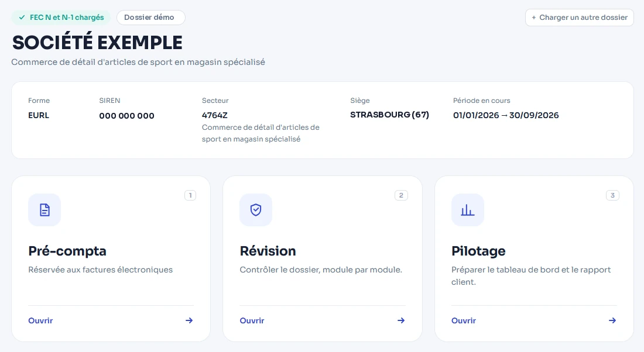644x352 pixels.
Task: Click step number 3 badge
Action: click(x=612, y=195)
